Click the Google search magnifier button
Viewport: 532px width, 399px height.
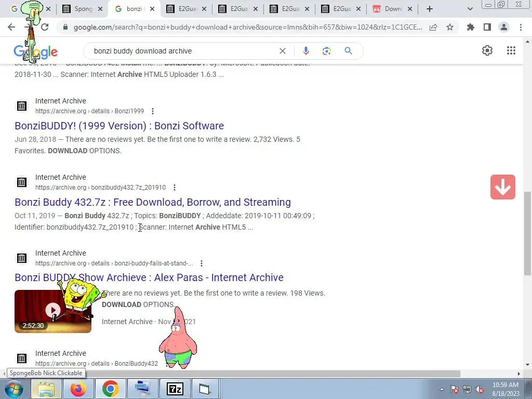click(x=348, y=51)
